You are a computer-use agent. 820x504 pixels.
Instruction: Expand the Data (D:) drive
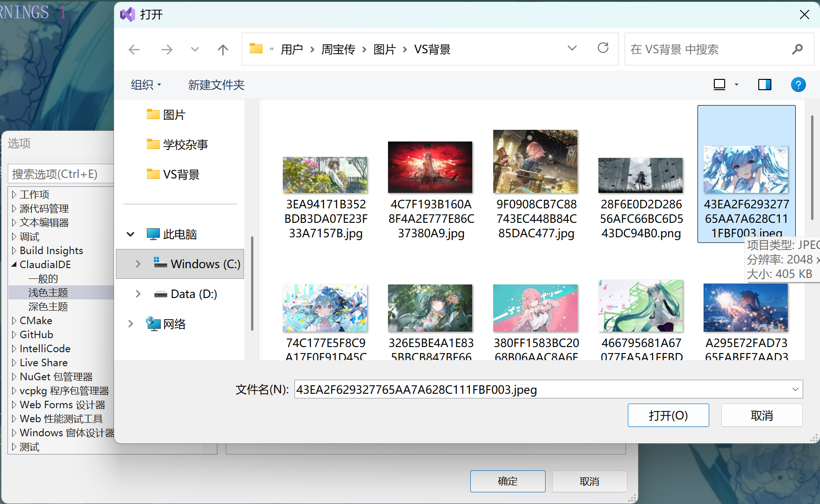click(x=138, y=294)
